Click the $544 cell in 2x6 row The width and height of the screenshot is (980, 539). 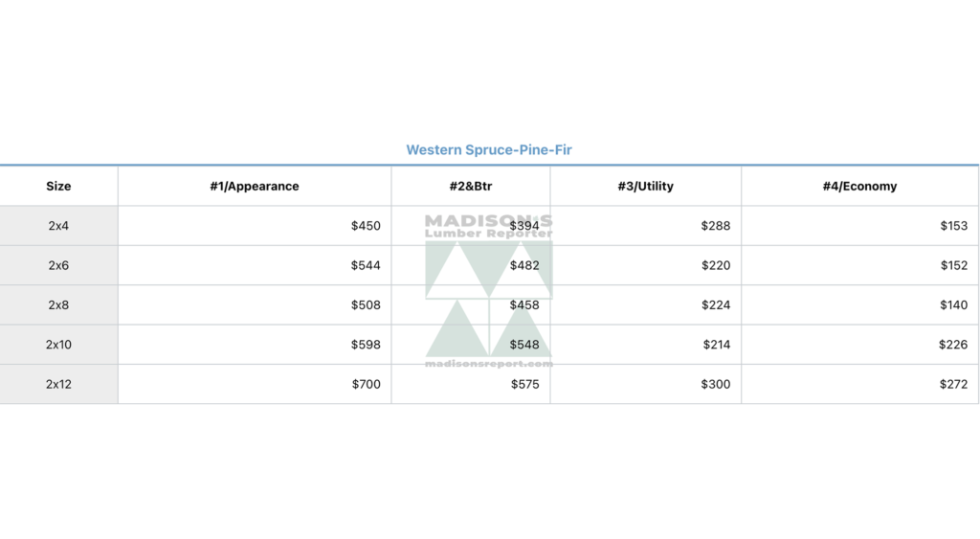tap(255, 265)
